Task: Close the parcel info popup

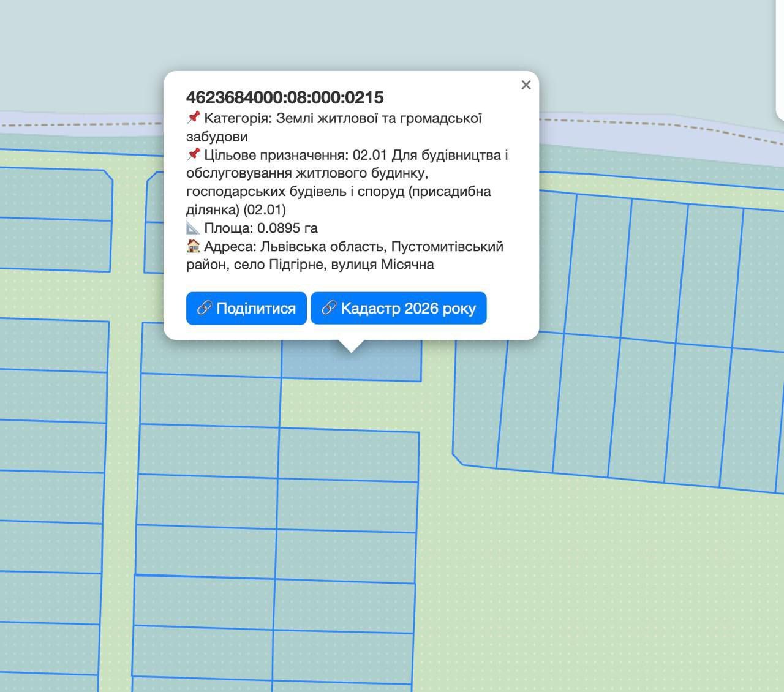Action: pos(526,85)
